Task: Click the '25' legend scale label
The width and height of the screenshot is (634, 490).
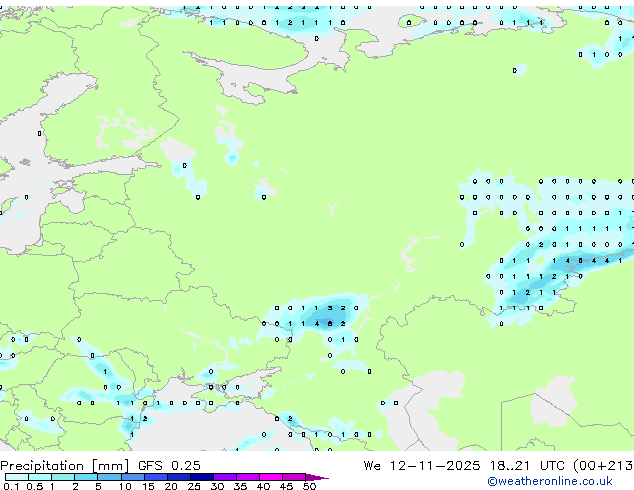Action: 194,486
